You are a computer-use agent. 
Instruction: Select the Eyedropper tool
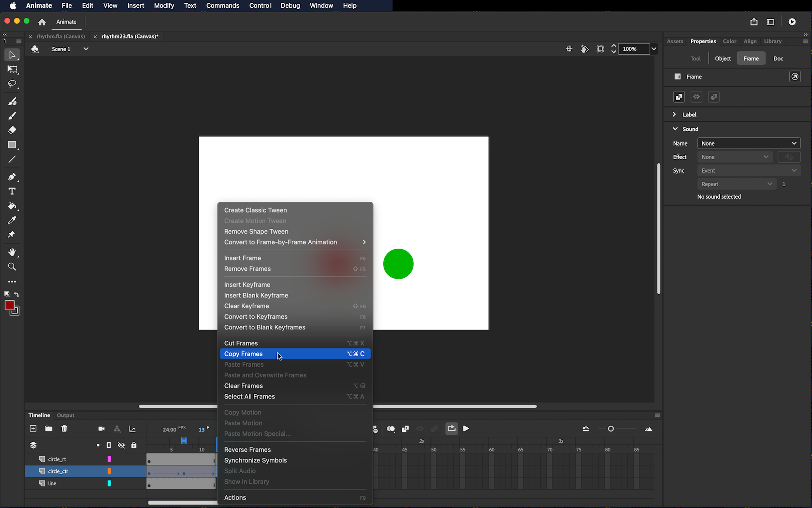click(x=12, y=220)
